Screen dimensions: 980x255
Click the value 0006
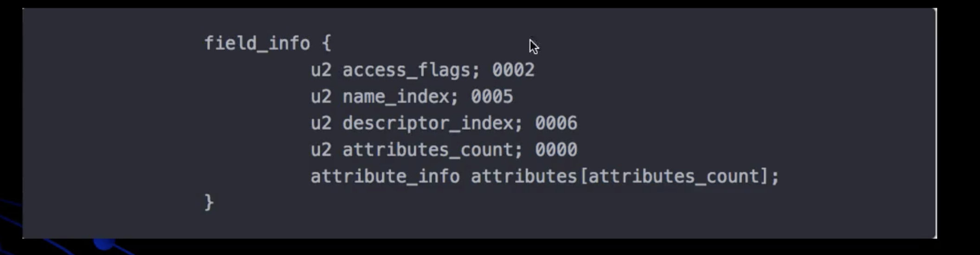click(556, 123)
